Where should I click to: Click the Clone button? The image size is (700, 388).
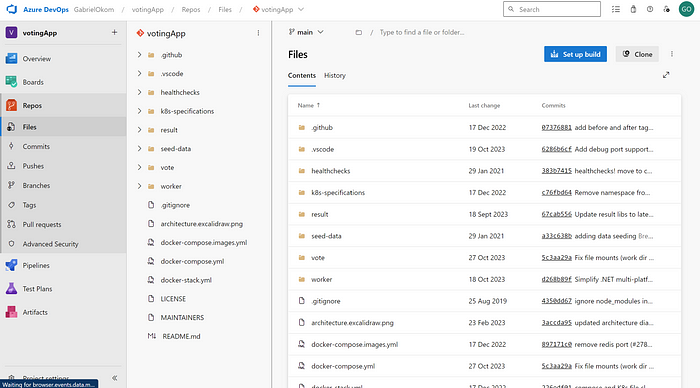coord(637,54)
